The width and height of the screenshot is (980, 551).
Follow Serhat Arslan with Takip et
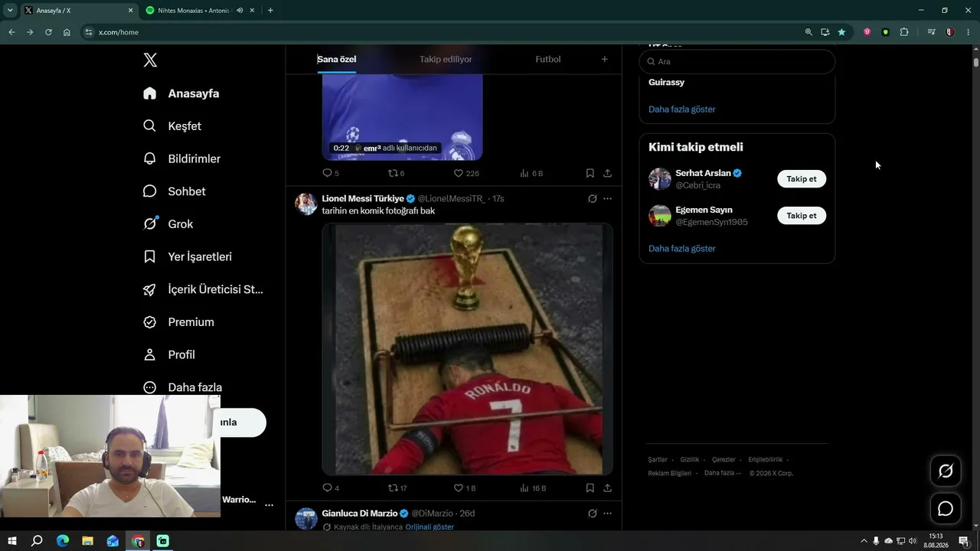pos(802,179)
